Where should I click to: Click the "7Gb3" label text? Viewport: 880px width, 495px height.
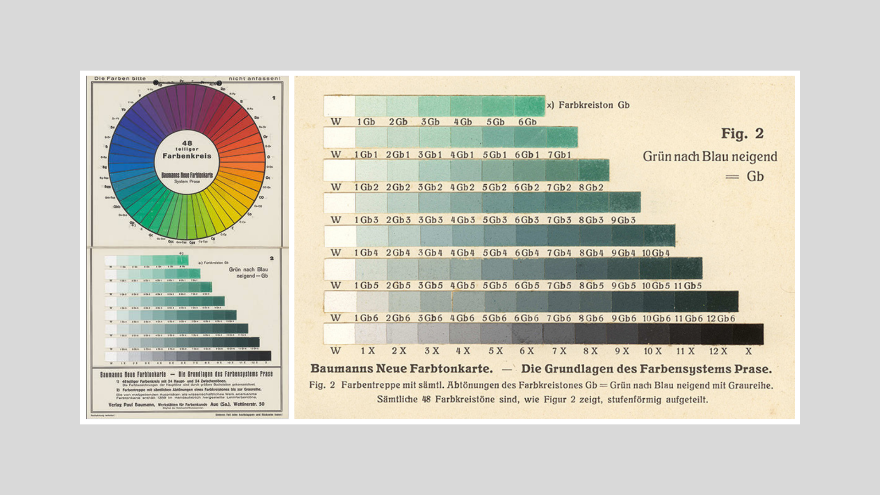(x=559, y=220)
